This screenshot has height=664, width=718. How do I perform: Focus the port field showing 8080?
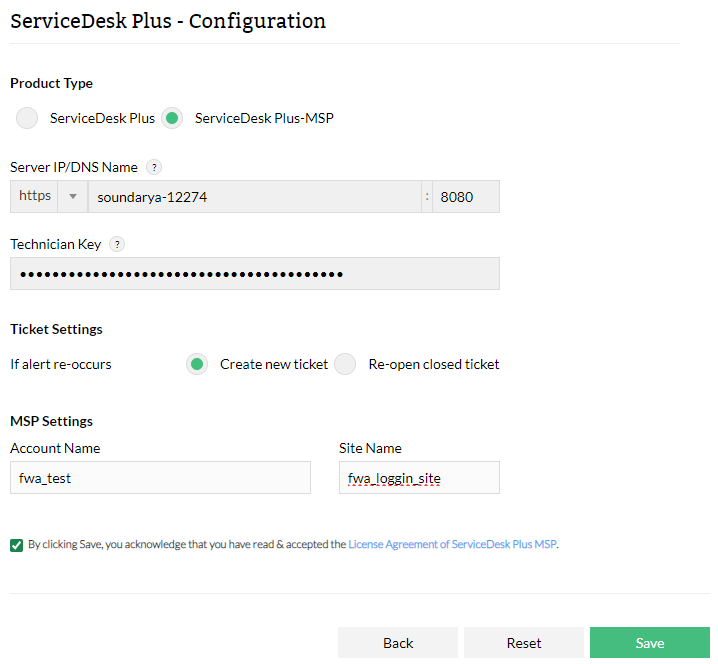[465, 197]
